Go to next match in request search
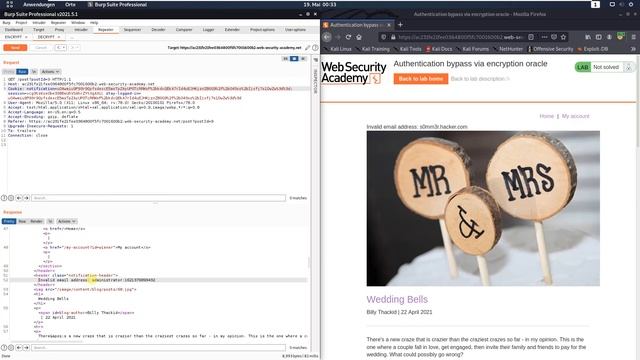This screenshot has width=640, height=360. point(27,198)
